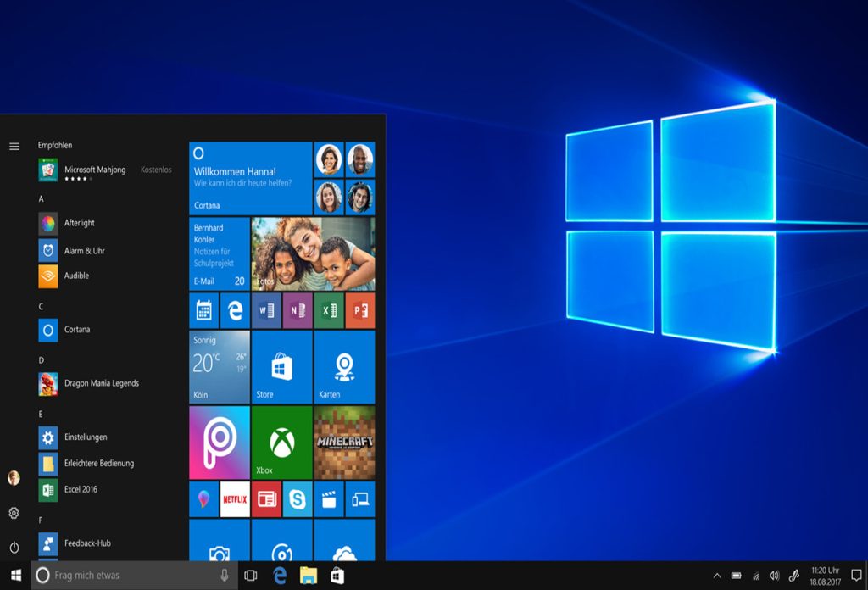Open the Sonnig weather tile for Köln
Image resolution: width=868 pixels, height=590 pixels.
point(220,367)
